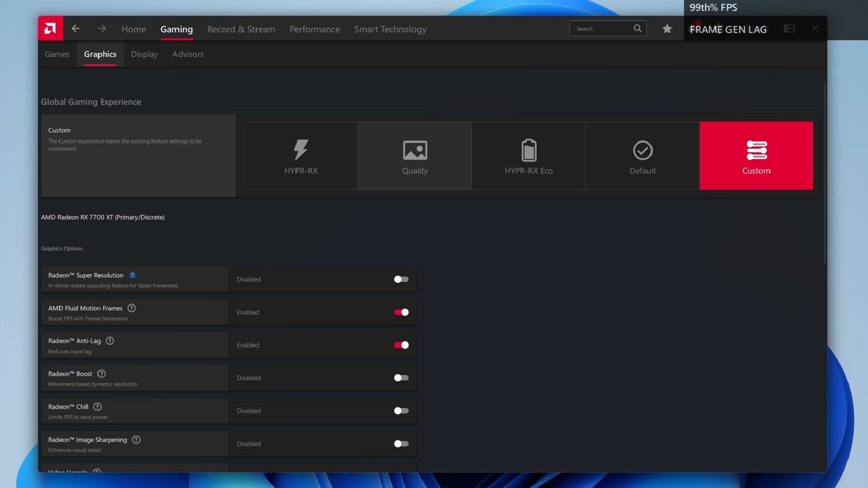
Task: Select the Quality gaming profile tile
Action: coord(415,155)
